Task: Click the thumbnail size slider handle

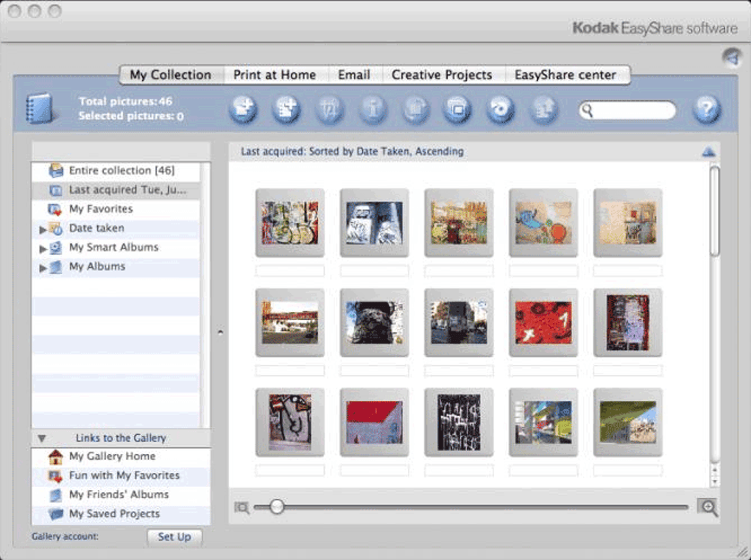Action: click(277, 506)
